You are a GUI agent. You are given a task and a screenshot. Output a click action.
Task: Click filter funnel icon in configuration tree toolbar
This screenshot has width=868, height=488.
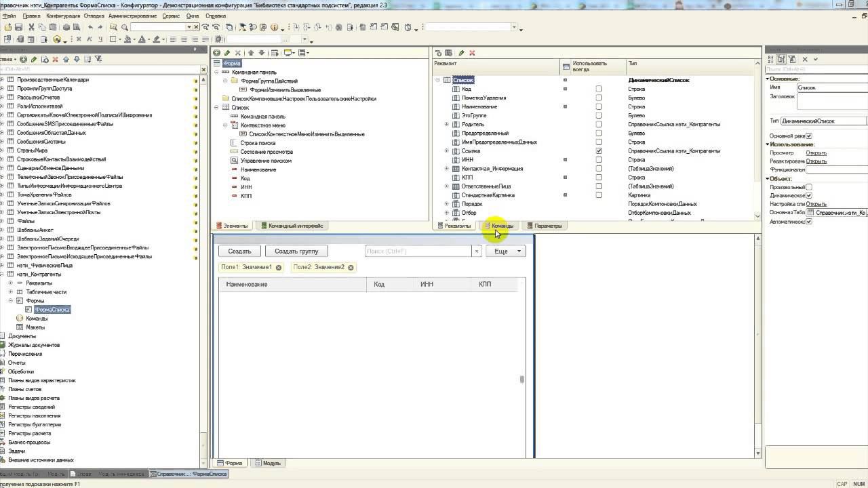pos(98,59)
